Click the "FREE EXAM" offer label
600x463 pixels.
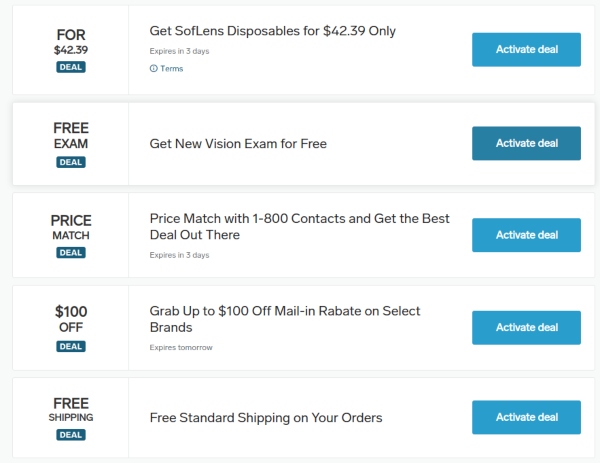71,135
